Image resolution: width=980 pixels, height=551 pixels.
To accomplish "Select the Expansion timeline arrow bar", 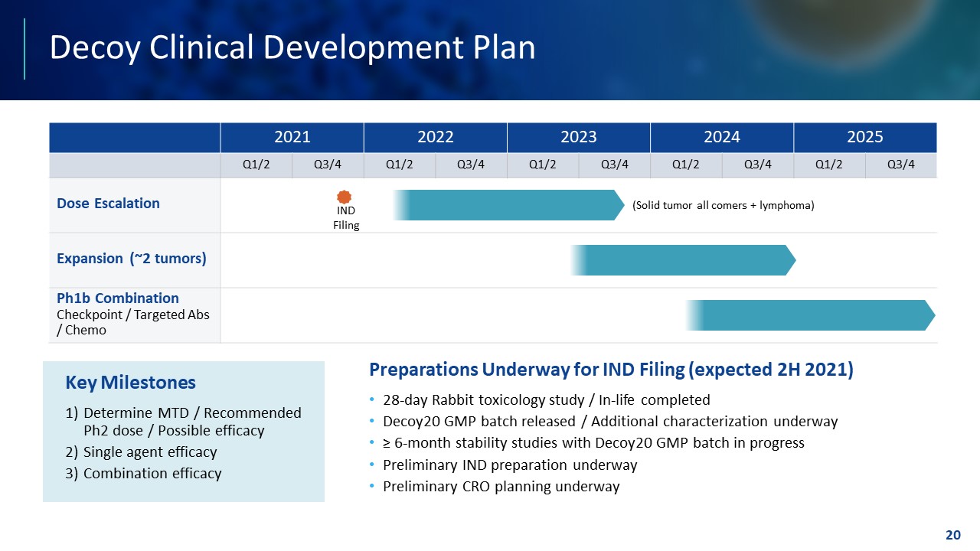I will 683,260.
